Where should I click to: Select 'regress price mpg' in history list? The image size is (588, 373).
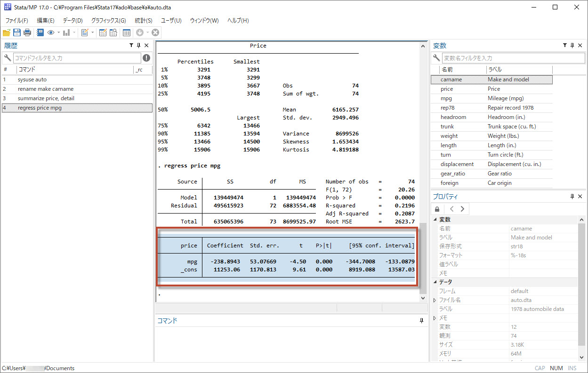tap(40, 108)
